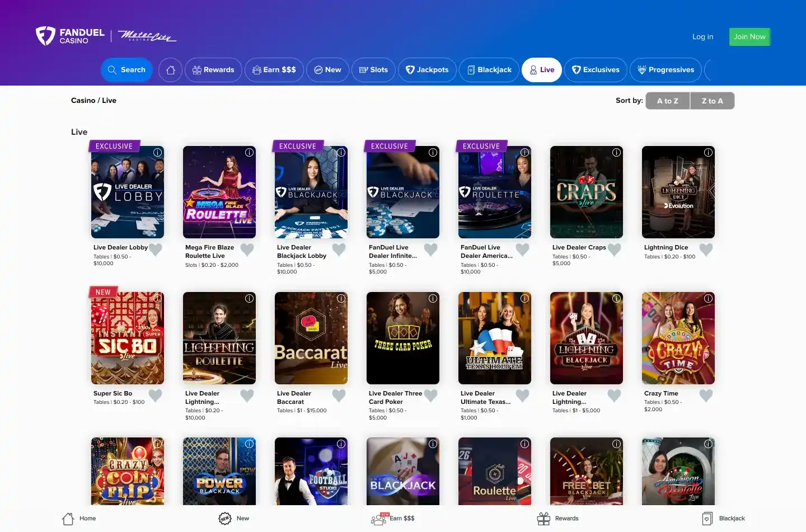Open the Live Dealer Craps game thumbnail

point(587,192)
